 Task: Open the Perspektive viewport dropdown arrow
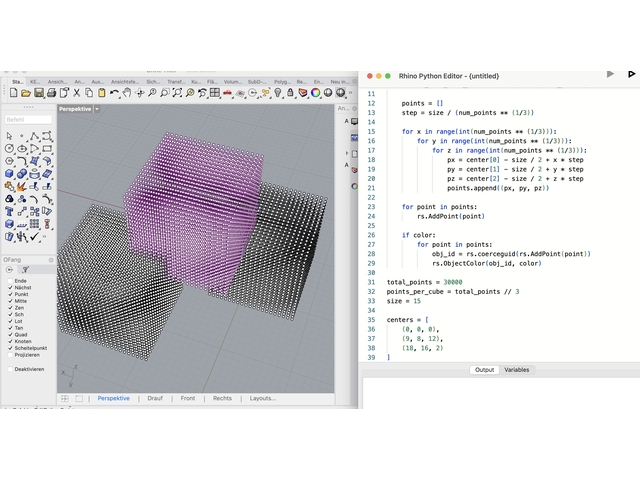tap(95, 108)
